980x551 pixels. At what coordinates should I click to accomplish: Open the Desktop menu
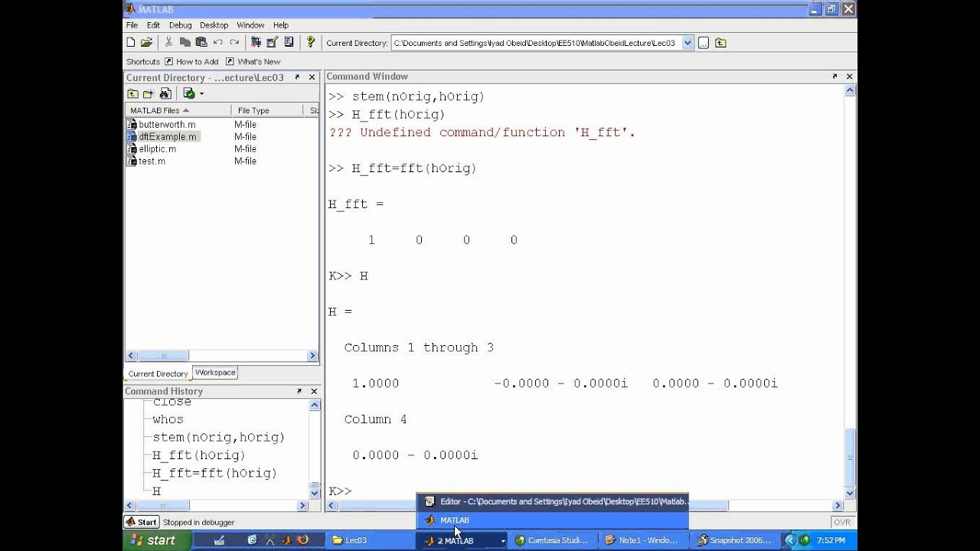[214, 25]
